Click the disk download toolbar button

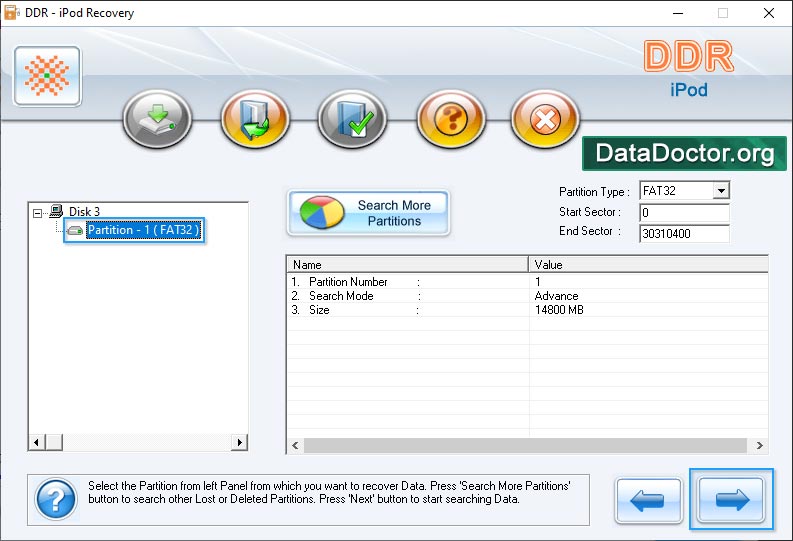click(157, 119)
